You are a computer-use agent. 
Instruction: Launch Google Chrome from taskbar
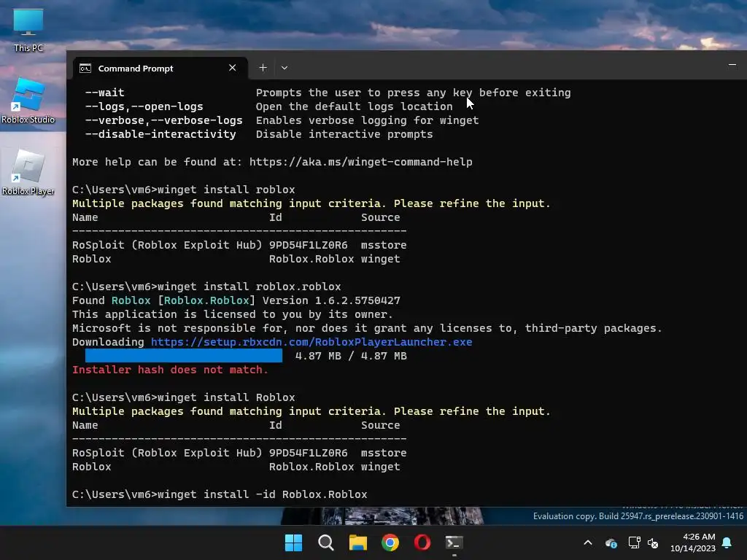(390, 542)
